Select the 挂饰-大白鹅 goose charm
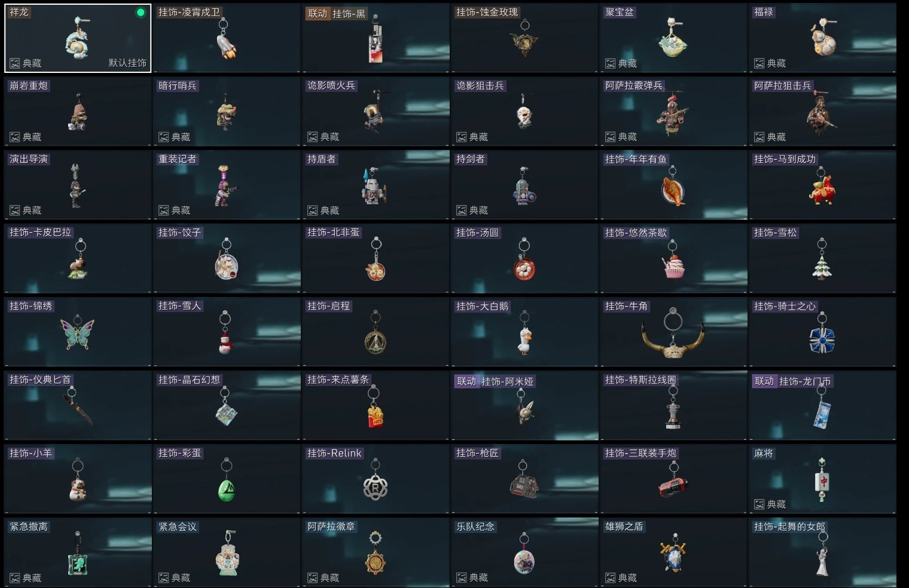Screen dimensions: 909x588 (x=524, y=332)
